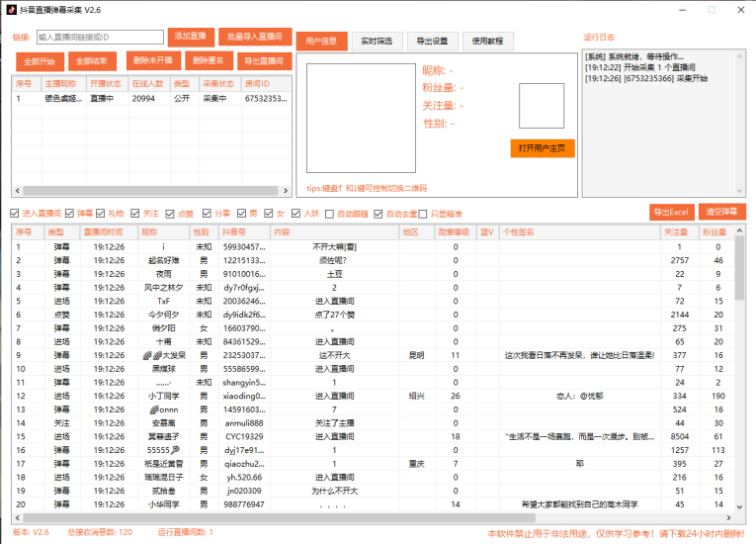Viewport: 756px width, 544px height.
Task: Select live room row 1 with ID 67532353
Action: pyautogui.click(x=152, y=99)
